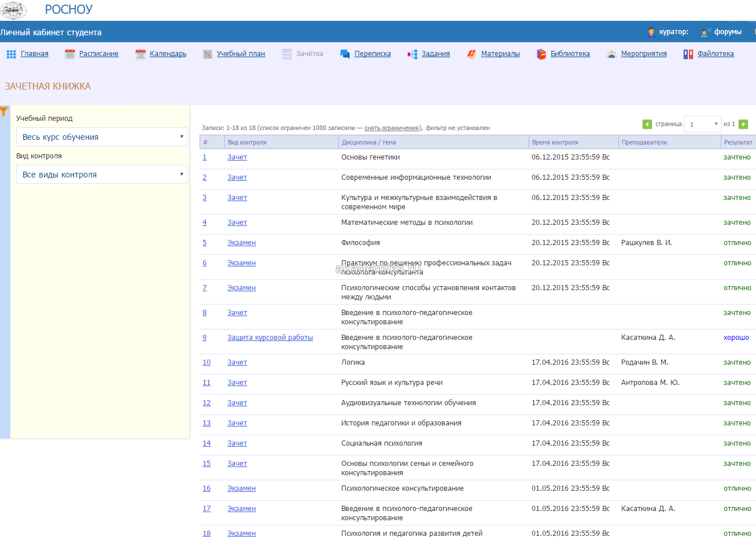Screen dimensions: 756x537
Task: Click the Учебный план icon
Action: 208,54
